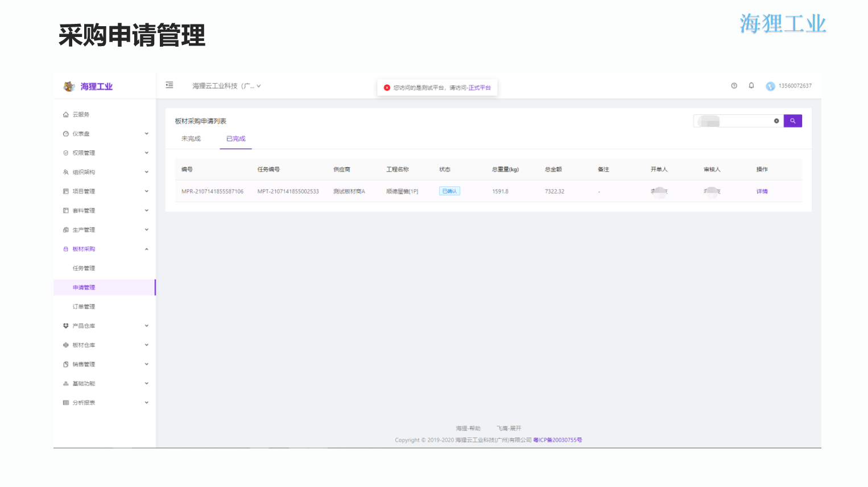
Task: Click the 板材采购 bag icon
Action: pos(66,249)
